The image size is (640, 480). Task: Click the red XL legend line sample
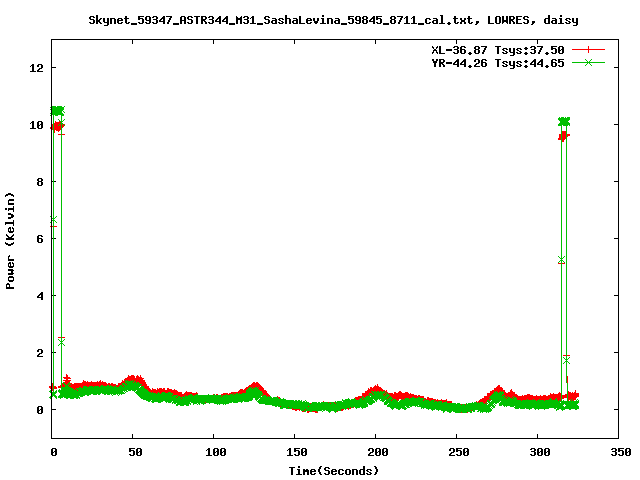pos(588,50)
